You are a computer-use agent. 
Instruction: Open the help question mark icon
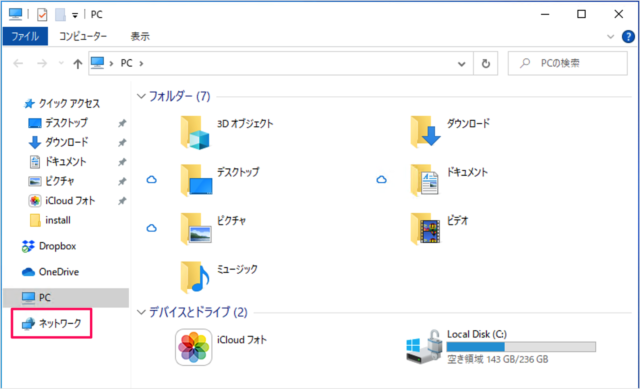[x=628, y=37]
